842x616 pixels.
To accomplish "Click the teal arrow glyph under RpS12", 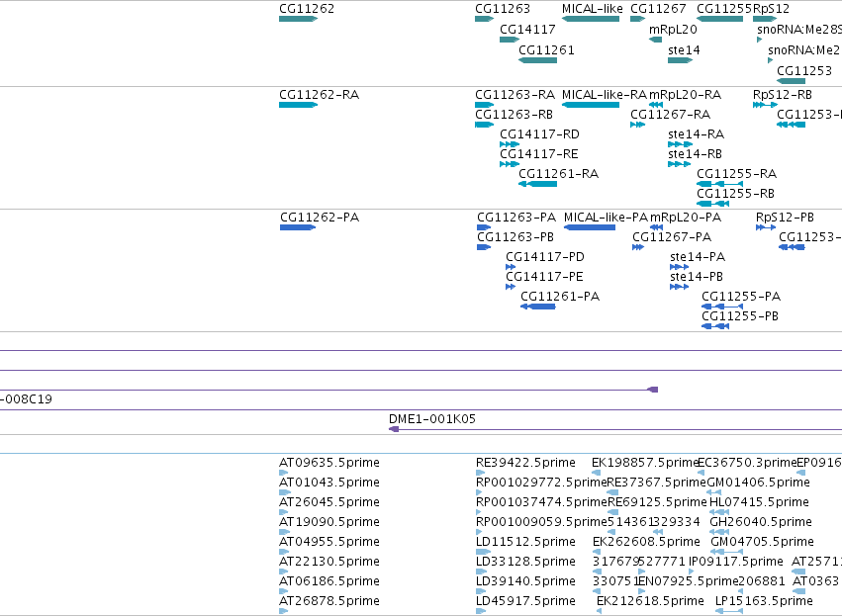I will click(x=765, y=19).
